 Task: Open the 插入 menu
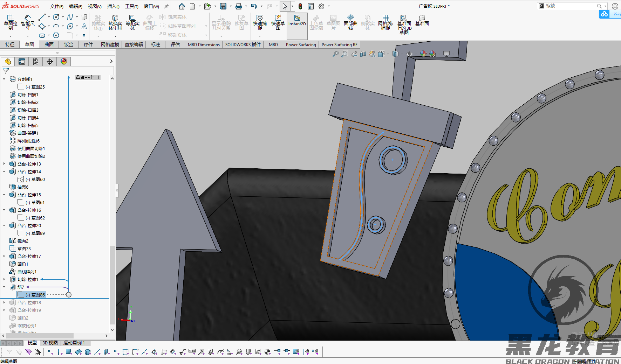(x=112, y=6)
